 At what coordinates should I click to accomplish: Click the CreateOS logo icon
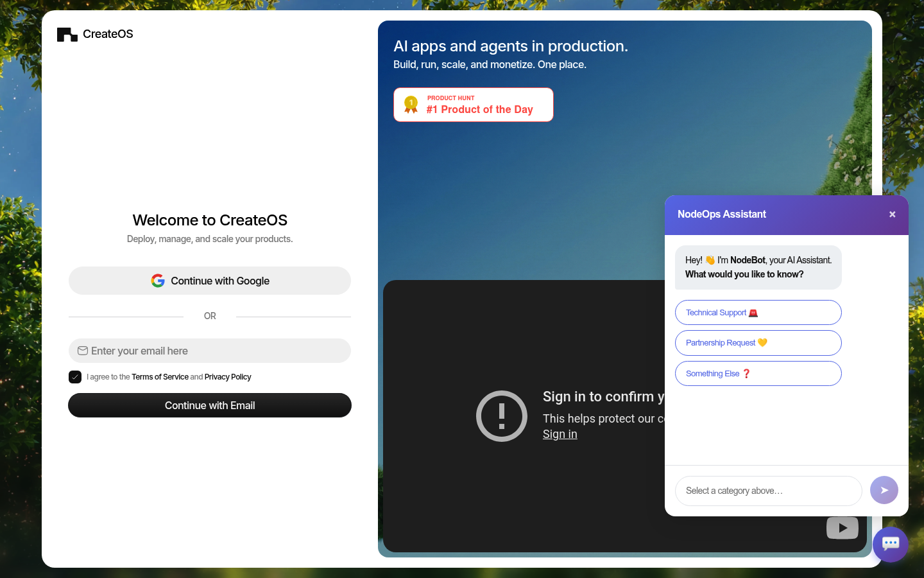(67, 35)
